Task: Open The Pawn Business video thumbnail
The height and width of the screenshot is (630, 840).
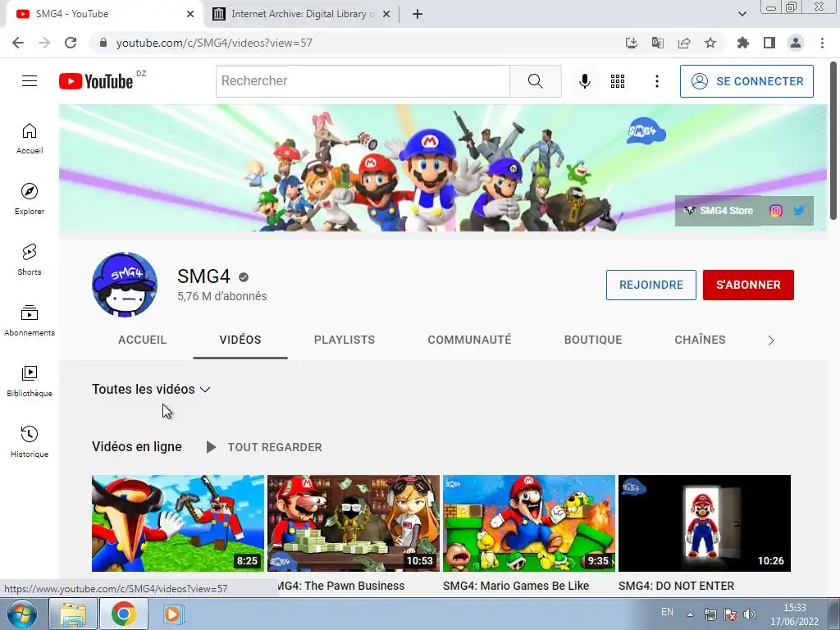Action: click(x=354, y=523)
